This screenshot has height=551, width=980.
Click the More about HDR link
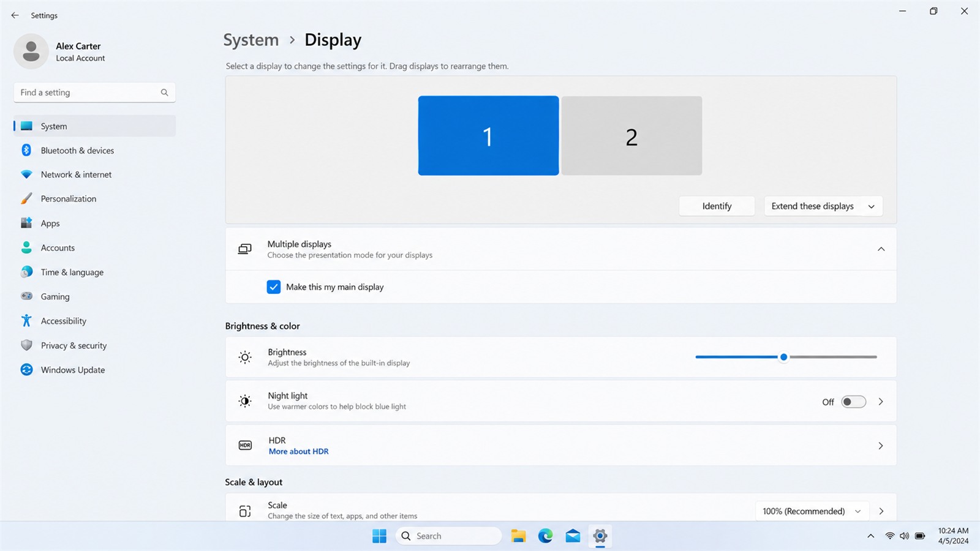(299, 451)
